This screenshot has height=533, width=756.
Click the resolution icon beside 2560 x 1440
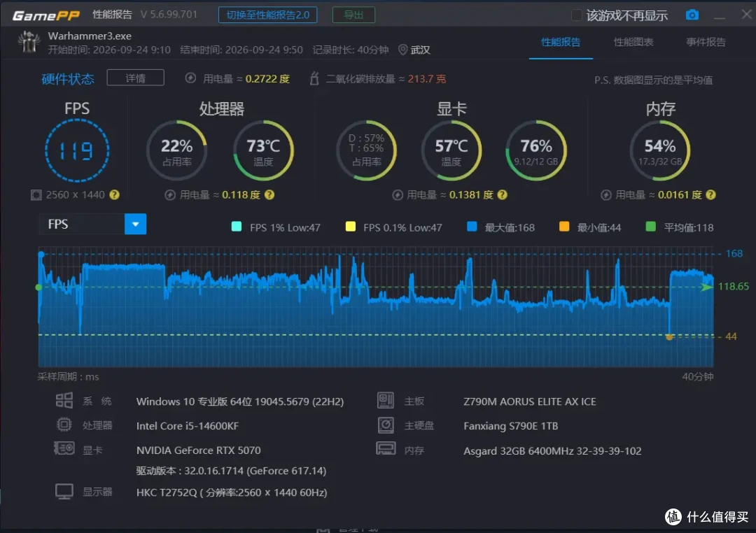[36, 194]
